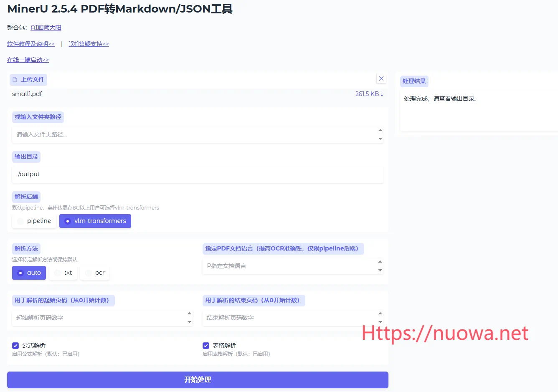The height and width of the screenshot is (392, 558).
Task: Click the file icon in the 上传文件 label
Action: click(15, 80)
